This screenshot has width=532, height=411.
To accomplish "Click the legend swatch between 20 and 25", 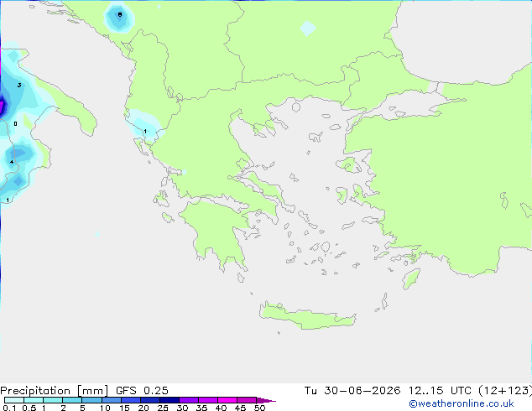I will tap(150, 400).
